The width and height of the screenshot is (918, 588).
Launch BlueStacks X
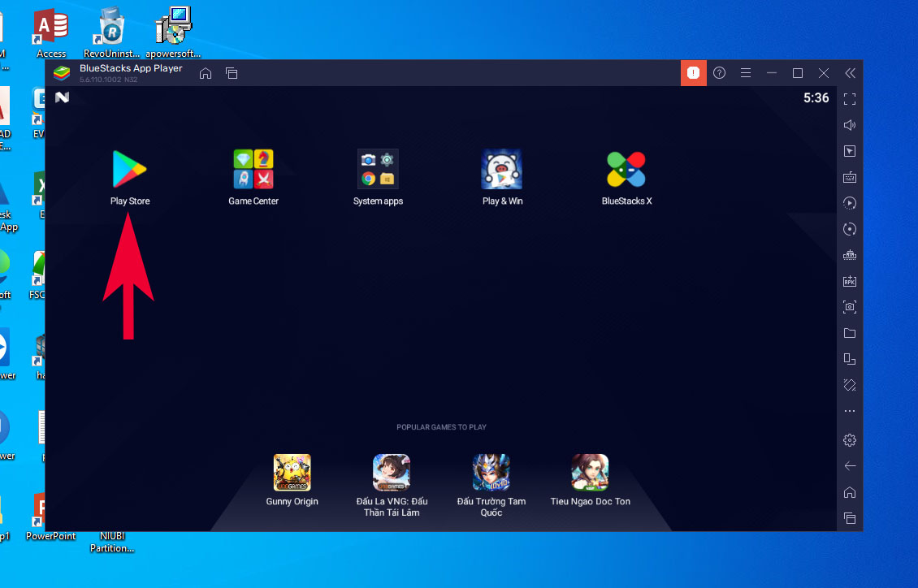coord(626,170)
